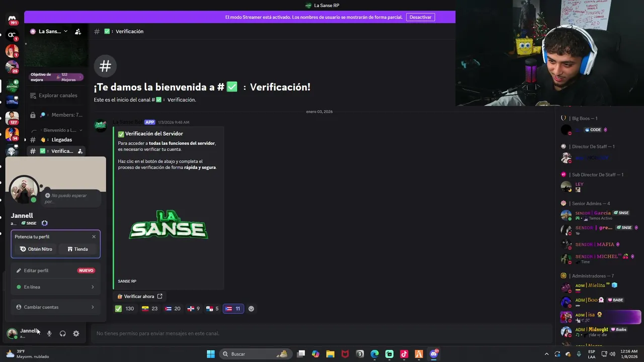This screenshot has height=362, width=644.
Task: Open server icon with 14 notification badge
Action: (12, 134)
